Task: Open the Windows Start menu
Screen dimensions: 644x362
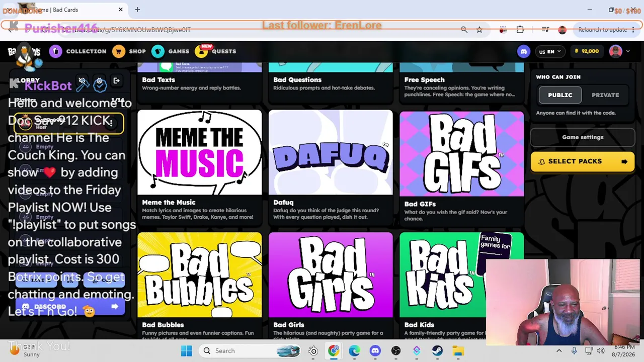Action: pyautogui.click(x=186, y=351)
